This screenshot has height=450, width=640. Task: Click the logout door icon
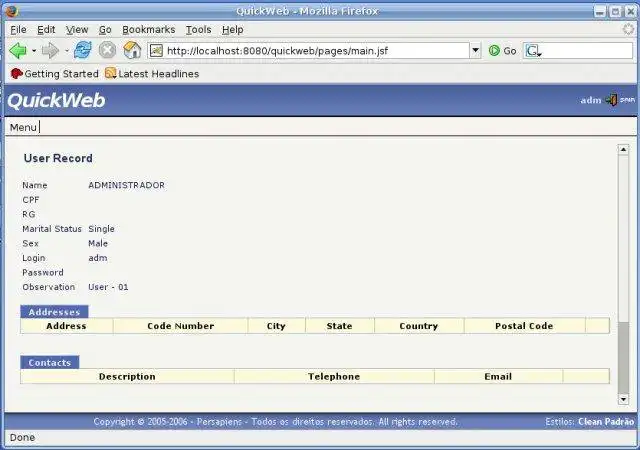pyautogui.click(x=611, y=100)
